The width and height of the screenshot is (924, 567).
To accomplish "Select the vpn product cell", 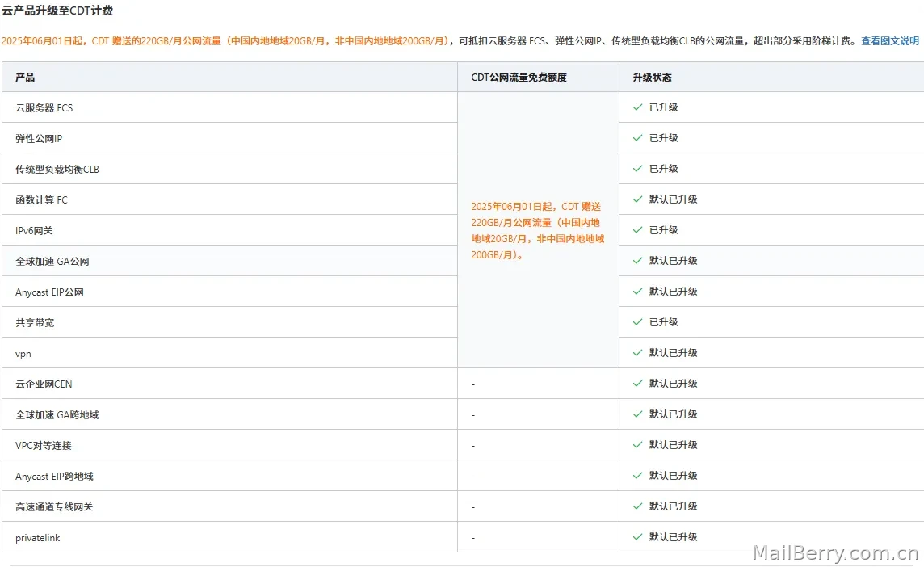I will pos(230,352).
